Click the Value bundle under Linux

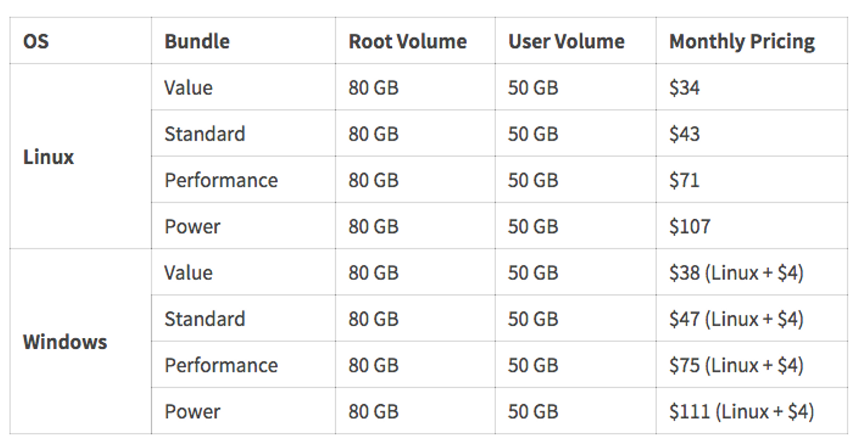click(x=189, y=88)
